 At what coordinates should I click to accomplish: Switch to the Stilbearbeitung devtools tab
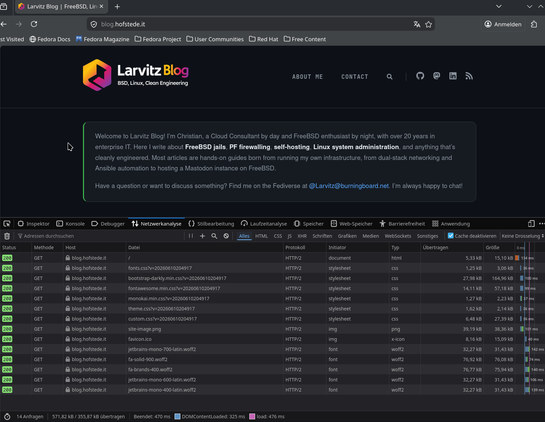(211, 224)
